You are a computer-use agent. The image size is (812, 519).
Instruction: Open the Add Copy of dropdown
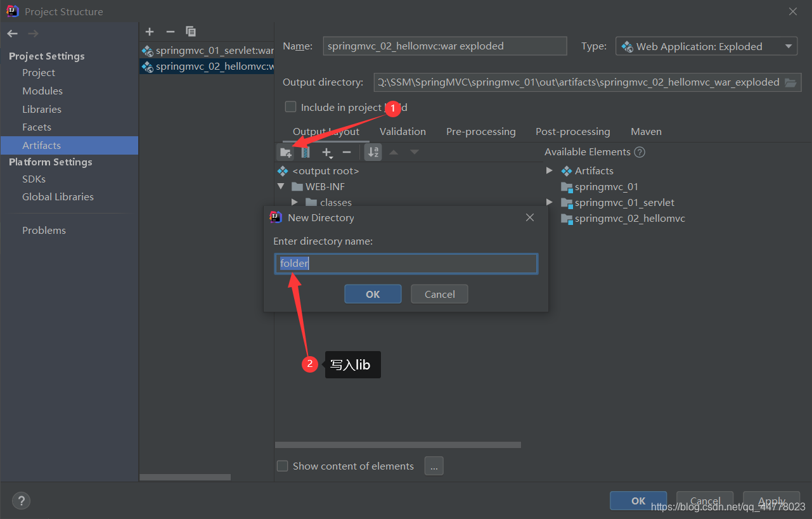coord(327,152)
